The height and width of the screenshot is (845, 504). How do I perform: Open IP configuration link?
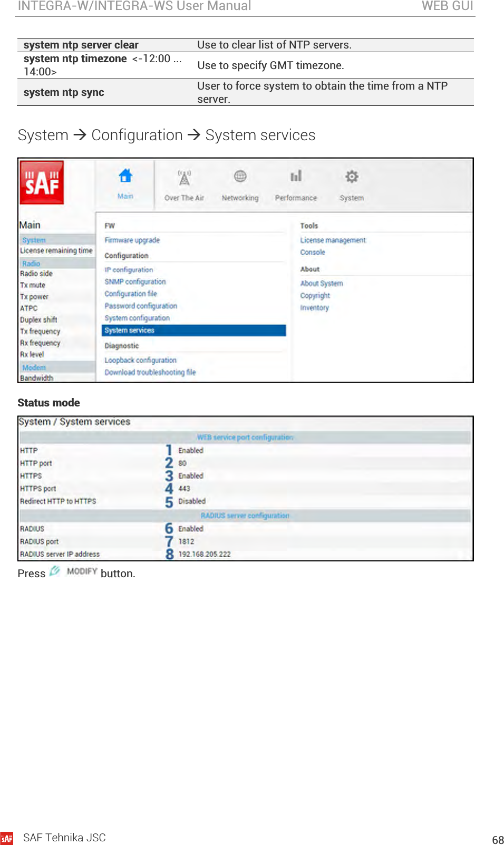coord(129,270)
